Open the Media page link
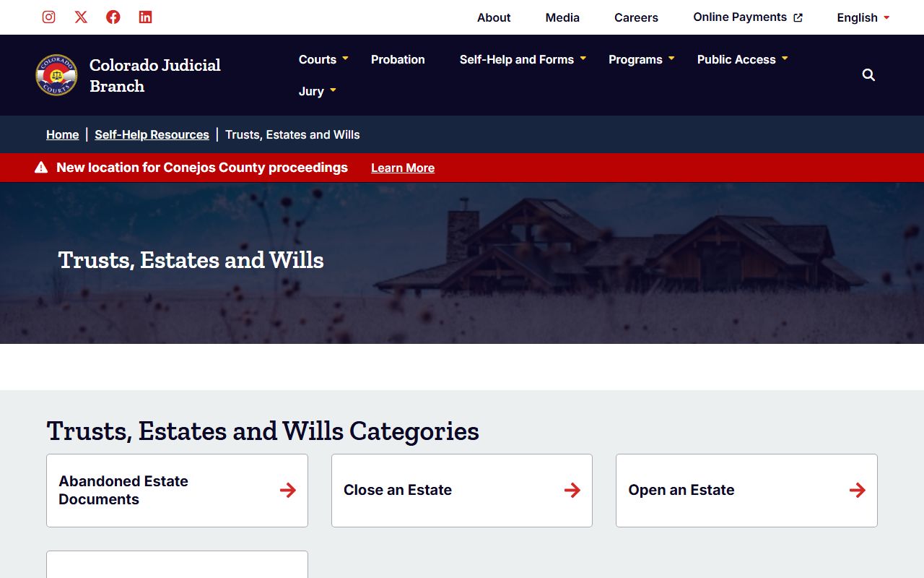 [x=562, y=17]
